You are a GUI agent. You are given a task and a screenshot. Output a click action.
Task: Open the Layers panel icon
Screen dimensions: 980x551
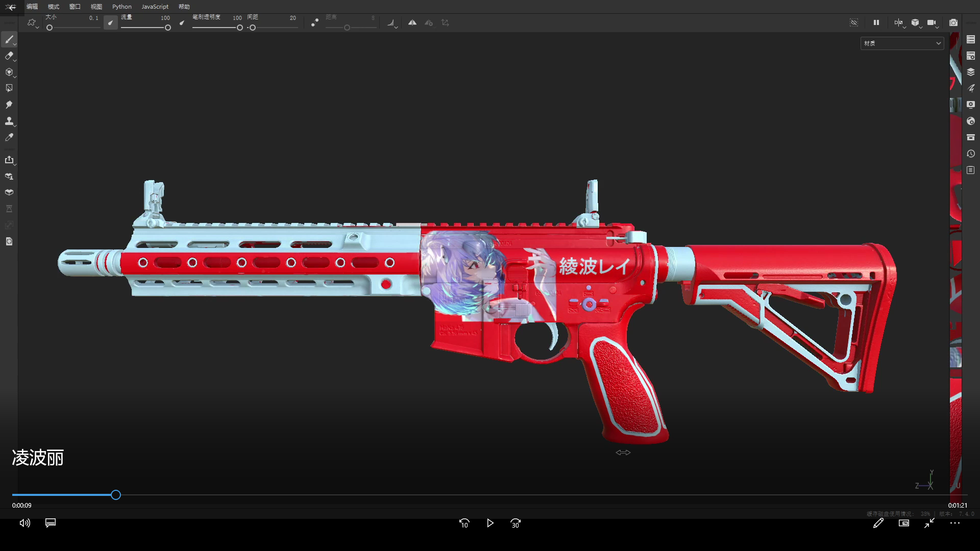(971, 72)
